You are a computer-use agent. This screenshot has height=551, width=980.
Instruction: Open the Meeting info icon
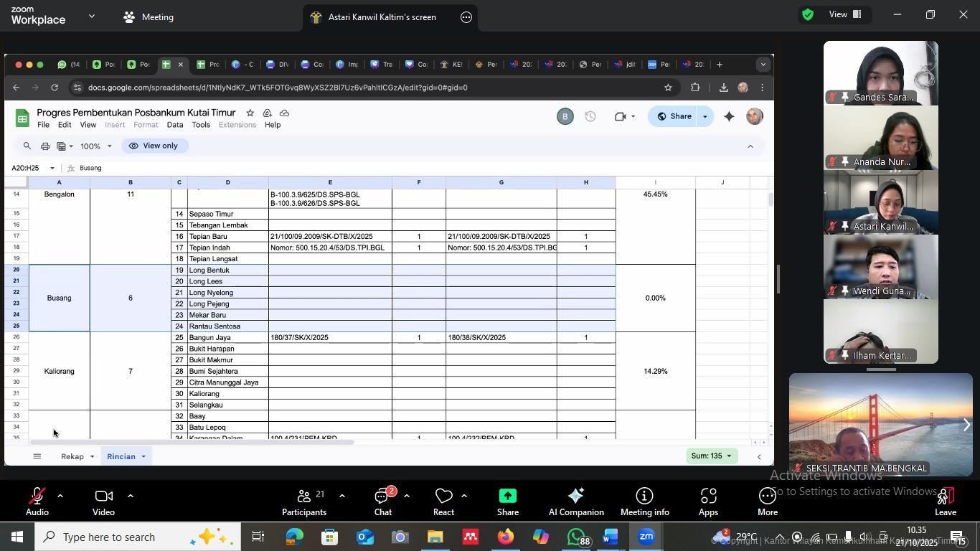tap(644, 501)
